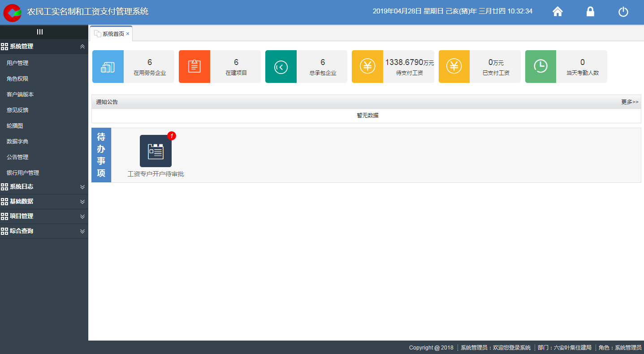Click the grid icon beside 系统管理
The height and width of the screenshot is (354, 644).
coord(4,47)
